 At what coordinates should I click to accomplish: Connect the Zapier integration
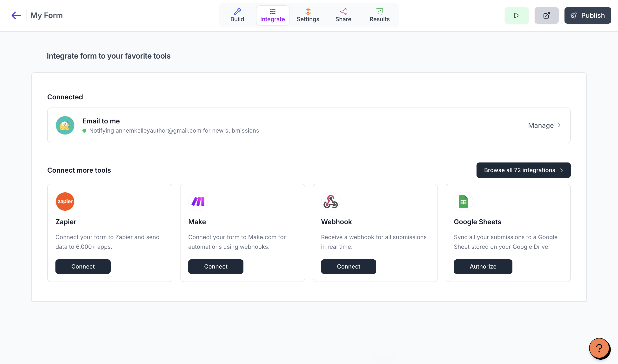tap(83, 266)
